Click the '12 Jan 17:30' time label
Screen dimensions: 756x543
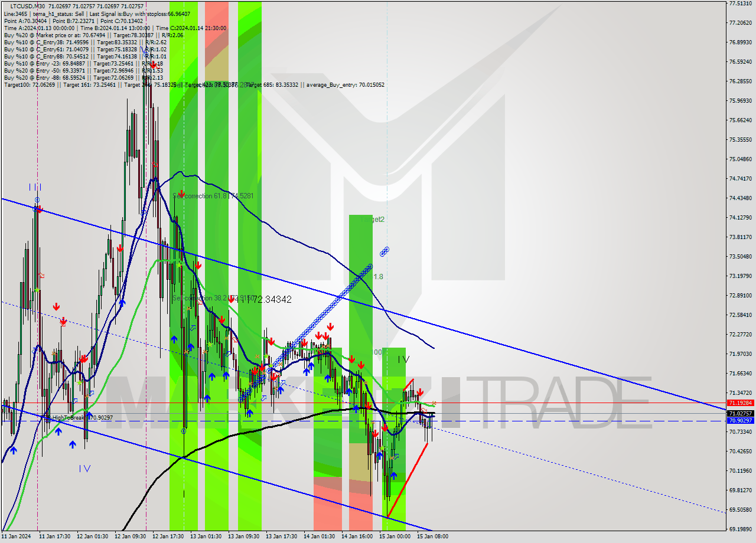point(168,537)
